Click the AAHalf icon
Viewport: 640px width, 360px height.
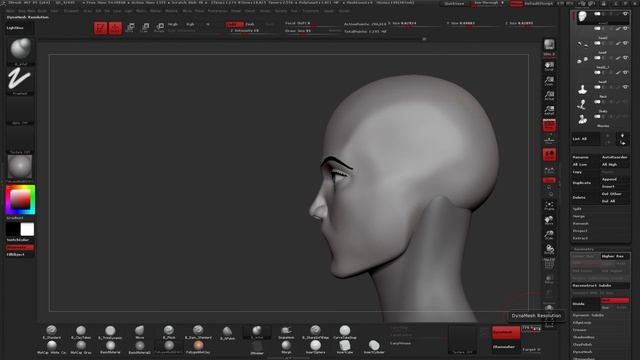tap(549, 110)
